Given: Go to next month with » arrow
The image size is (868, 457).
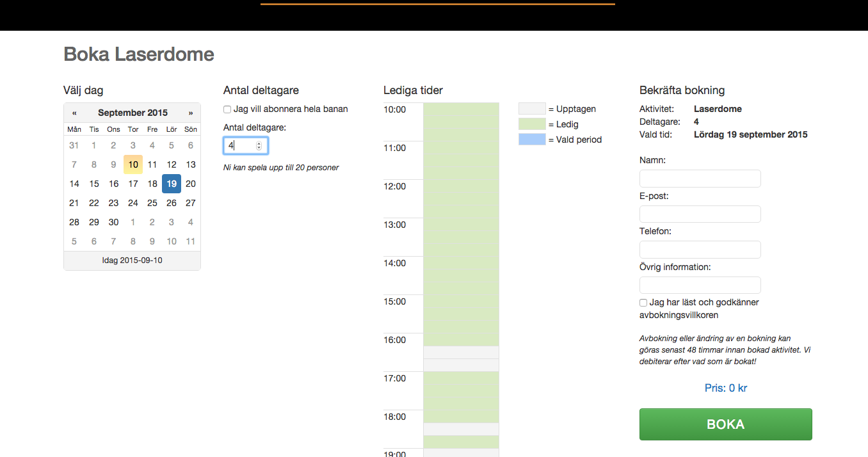Looking at the screenshot, I should click(x=191, y=113).
